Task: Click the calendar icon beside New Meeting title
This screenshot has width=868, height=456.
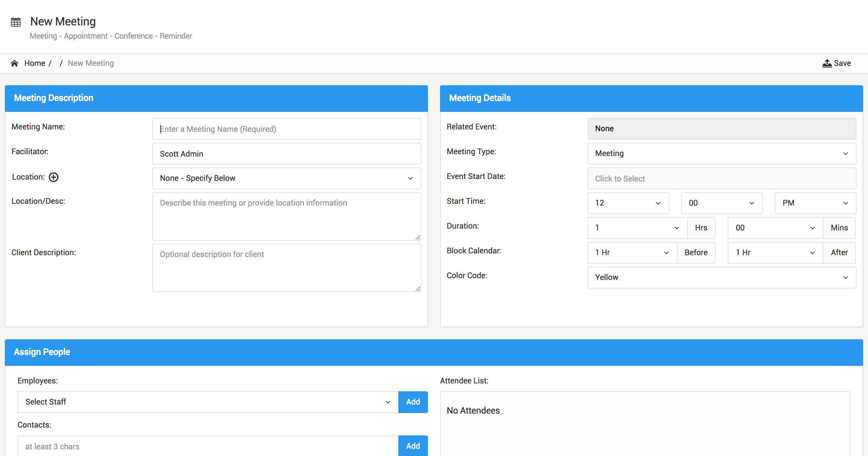Action: coord(16,22)
